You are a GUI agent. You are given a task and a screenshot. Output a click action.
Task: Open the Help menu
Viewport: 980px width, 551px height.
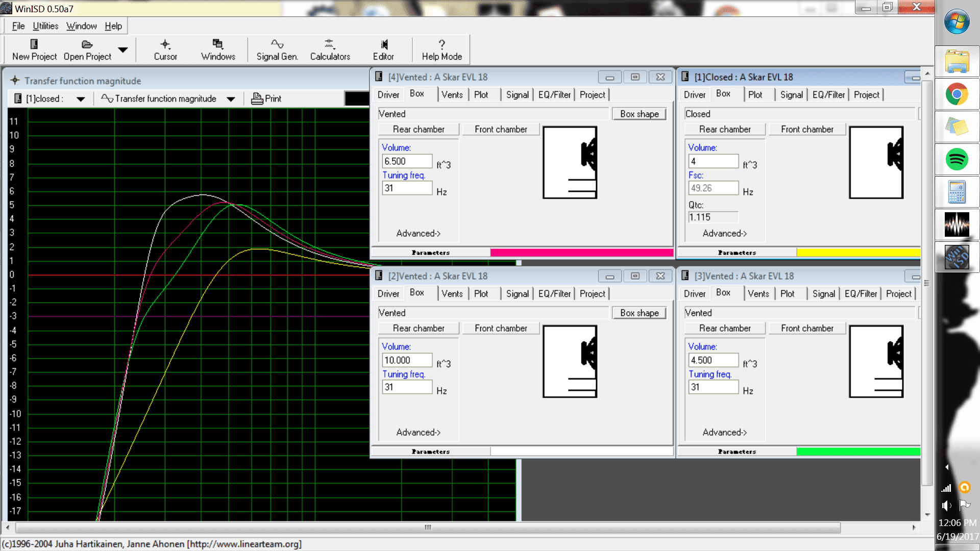113,26
